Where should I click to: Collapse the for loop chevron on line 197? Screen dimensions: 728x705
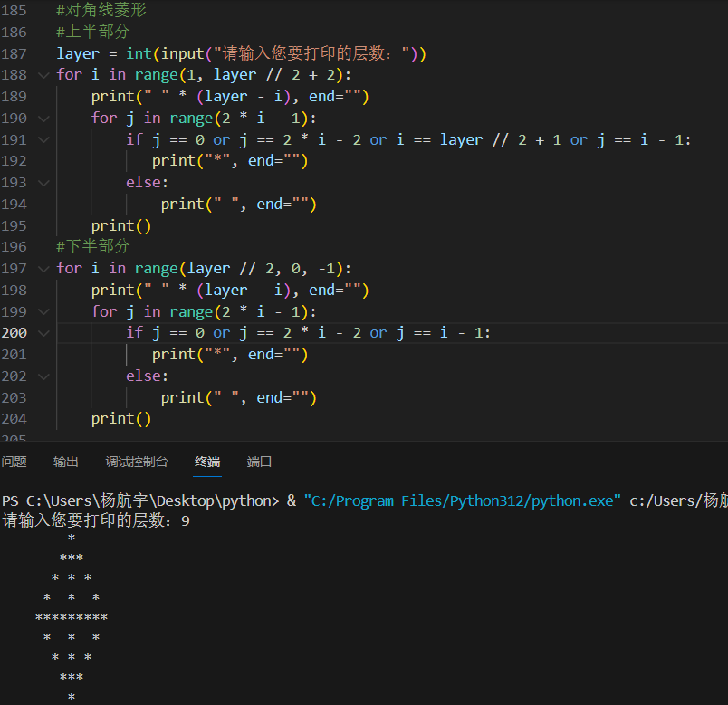click(x=43, y=269)
